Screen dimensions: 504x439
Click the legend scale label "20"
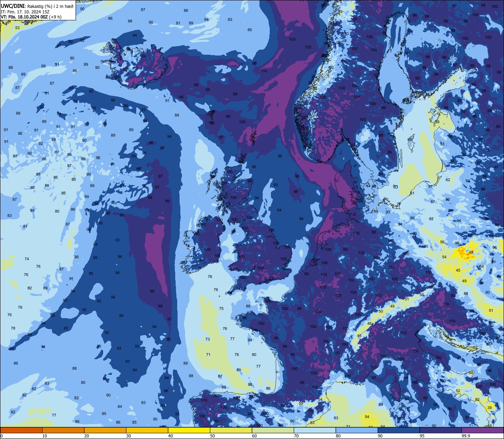tap(87, 436)
